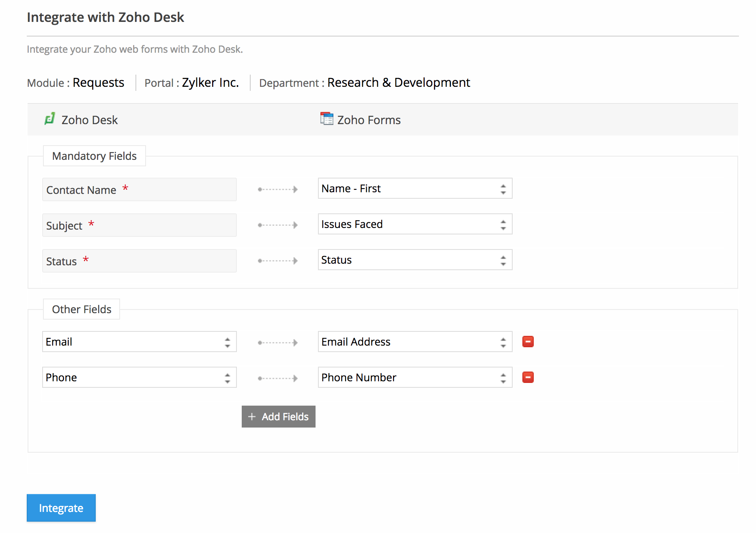Click the plus icon in Add Fields

[252, 417]
